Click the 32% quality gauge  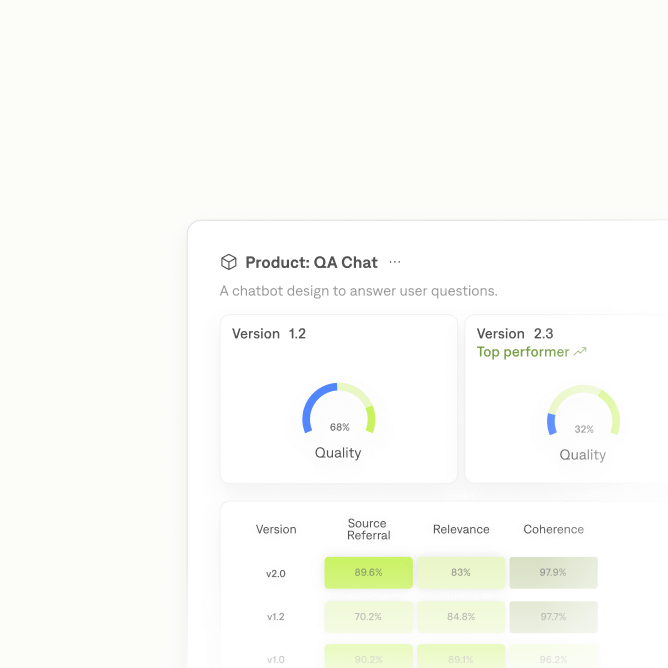583,410
